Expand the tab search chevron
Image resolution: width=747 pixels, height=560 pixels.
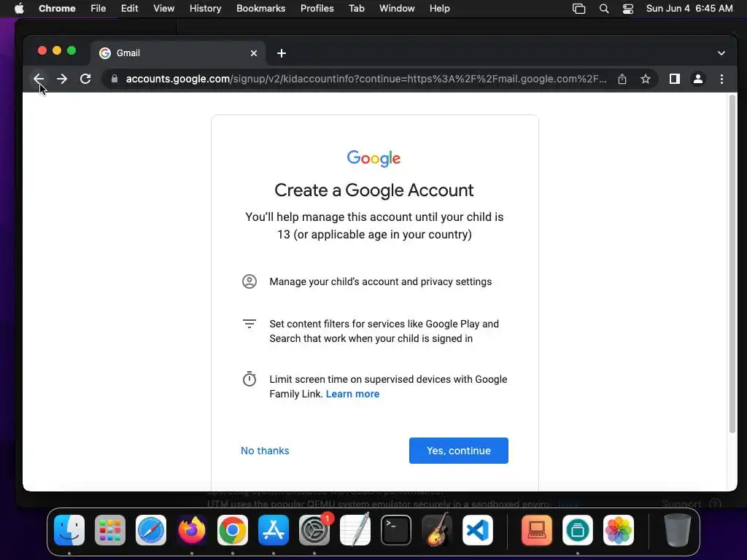721,52
